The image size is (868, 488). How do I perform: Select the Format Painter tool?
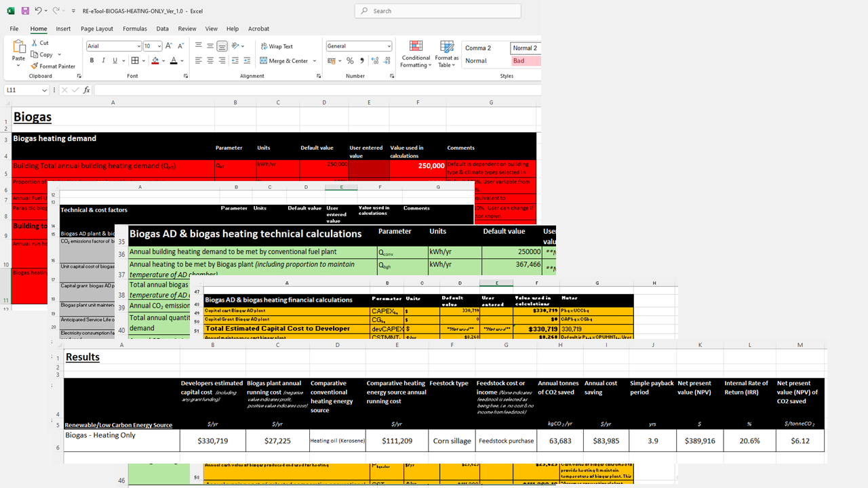(53, 66)
